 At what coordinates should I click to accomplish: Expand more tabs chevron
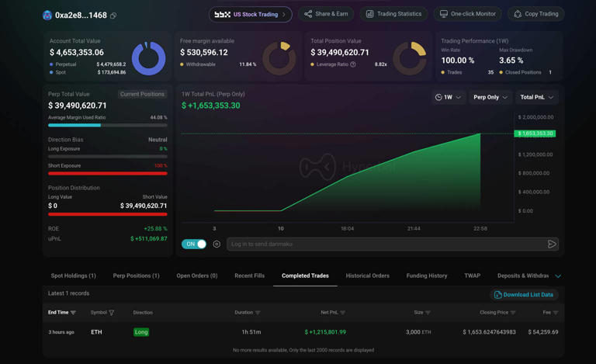coord(558,276)
